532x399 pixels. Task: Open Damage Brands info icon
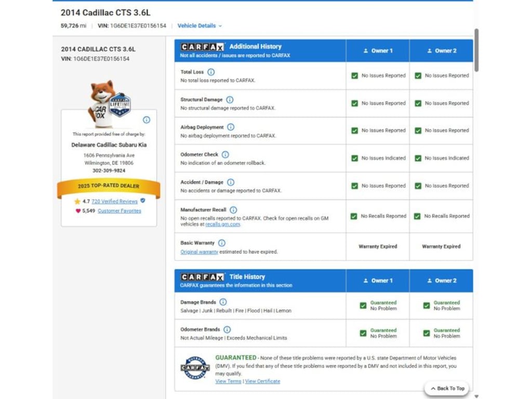tap(223, 302)
